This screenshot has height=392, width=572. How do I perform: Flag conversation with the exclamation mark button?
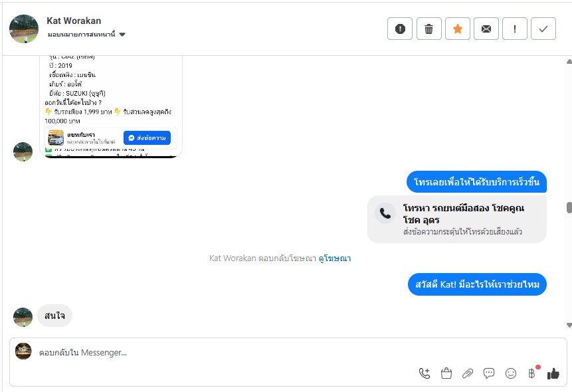pyautogui.click(x=515, y=29)
